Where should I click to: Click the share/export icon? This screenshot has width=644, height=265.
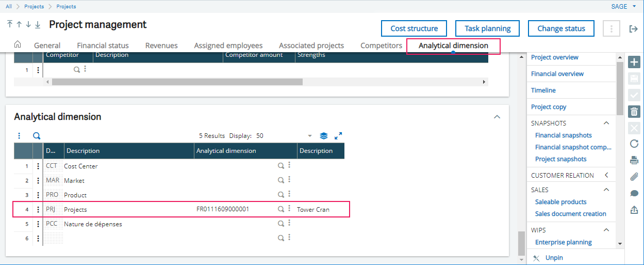point(634,210)
